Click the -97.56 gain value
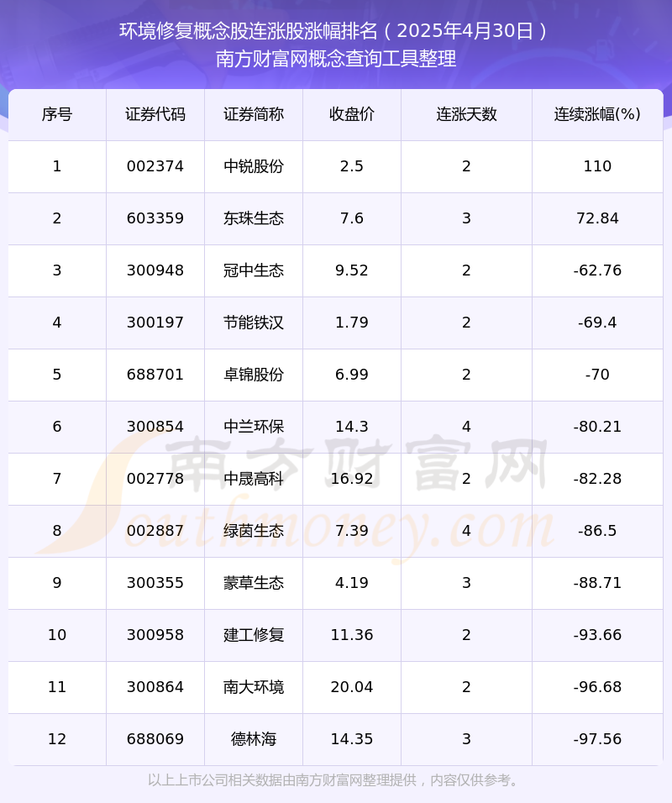The image size is (672, 803). pyautogui.click(x=597, y=739)
